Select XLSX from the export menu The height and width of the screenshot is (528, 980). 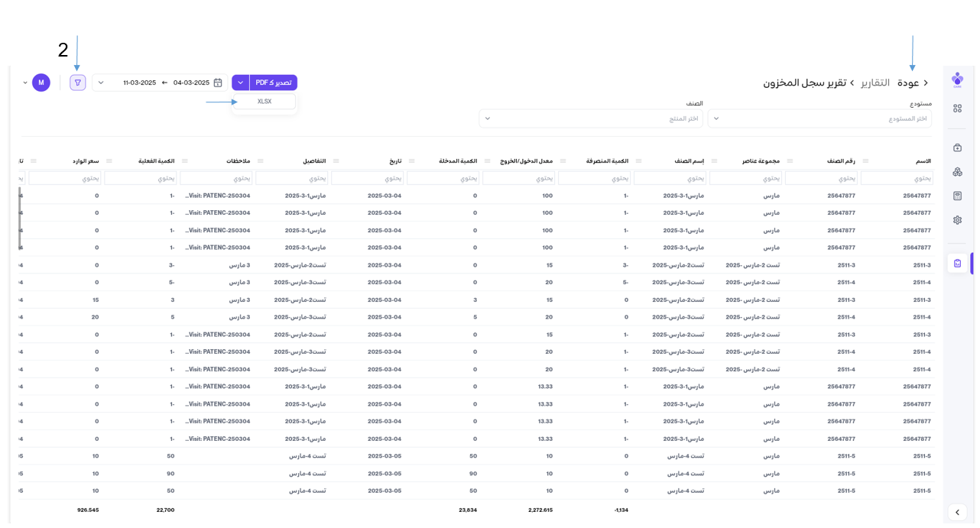click(x=264, y=102)
